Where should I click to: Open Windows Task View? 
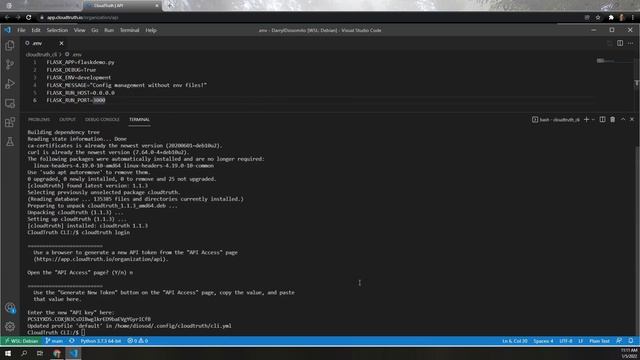coord(40,353)
